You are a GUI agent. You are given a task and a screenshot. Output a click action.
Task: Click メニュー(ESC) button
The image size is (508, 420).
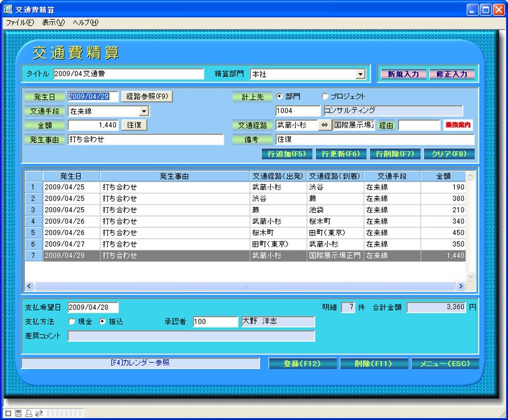click(x=445, y=363)
